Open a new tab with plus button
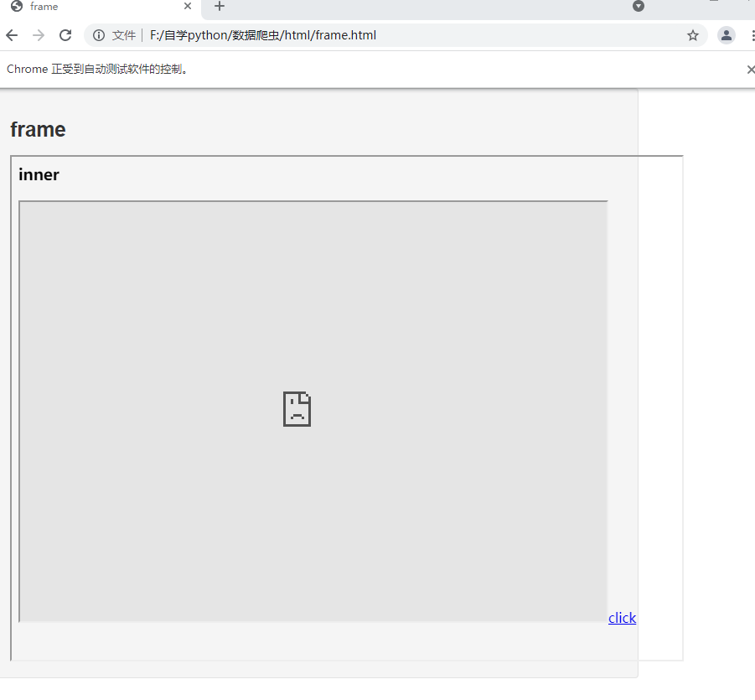Screen dimensions: 755x700 219,6
